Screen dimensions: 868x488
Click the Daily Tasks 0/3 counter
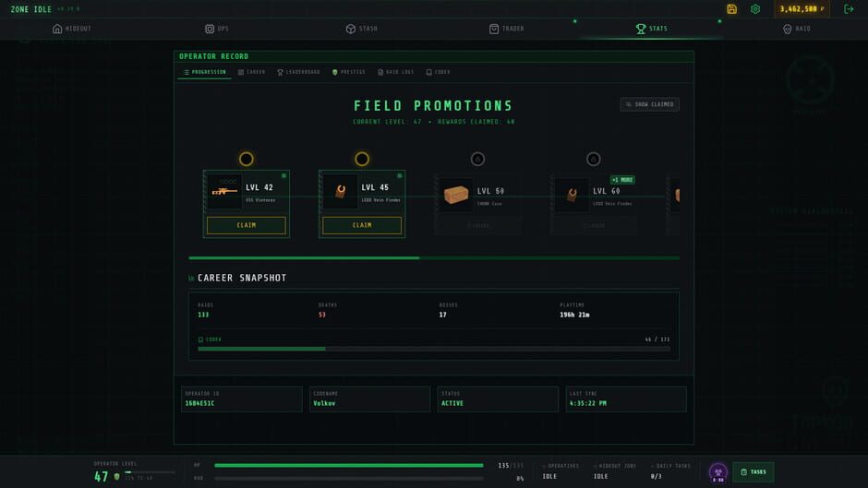pos(670,470)
